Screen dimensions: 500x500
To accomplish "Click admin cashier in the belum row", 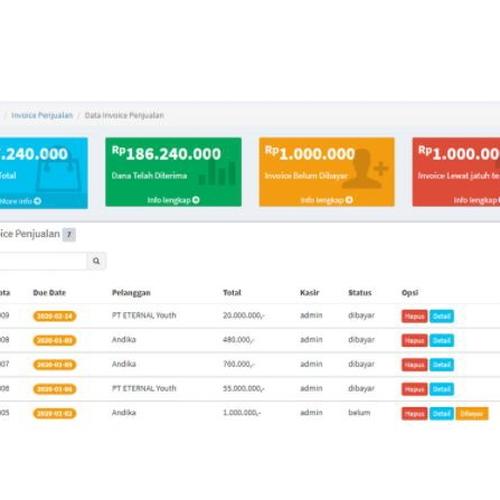I will [311, 413].
